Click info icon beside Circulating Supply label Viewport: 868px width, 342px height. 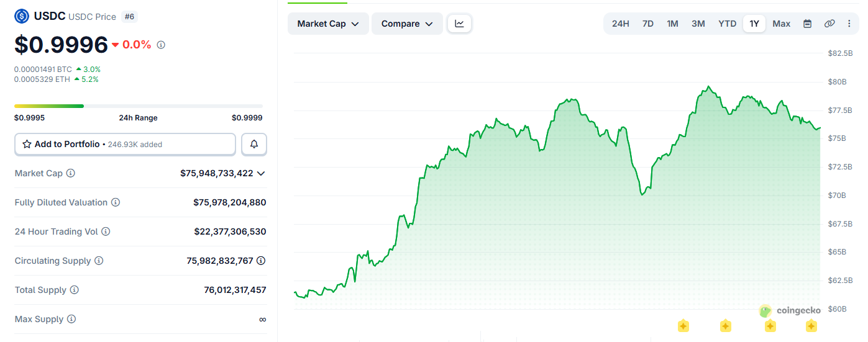99,261
